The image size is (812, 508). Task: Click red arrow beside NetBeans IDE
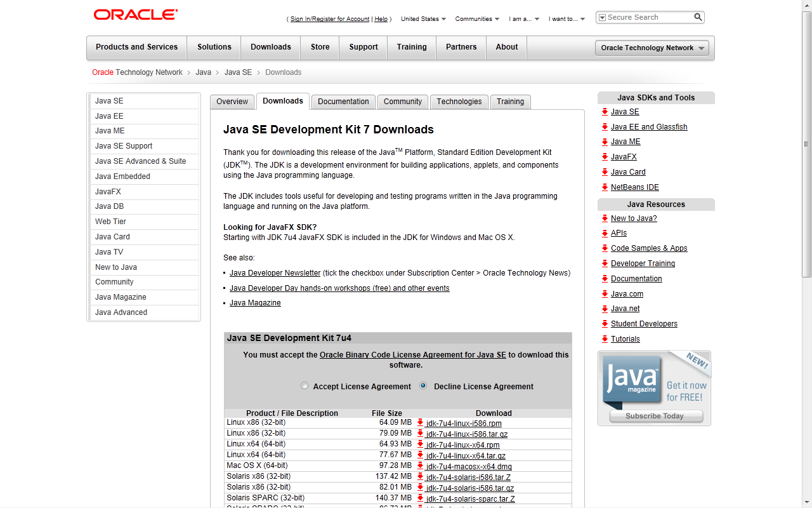pyautogui.click(x=605, y=187)
